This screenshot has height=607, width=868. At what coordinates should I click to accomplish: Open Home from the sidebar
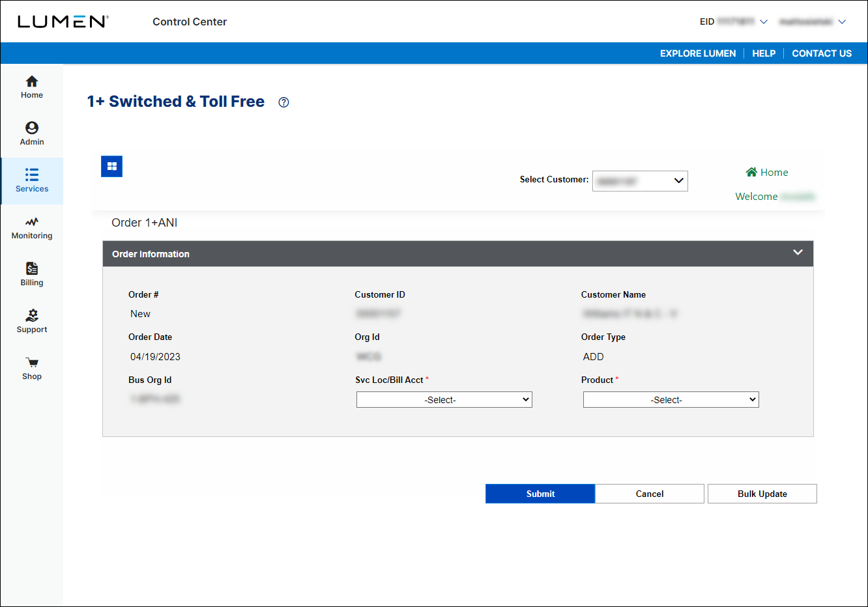point(32,87)
